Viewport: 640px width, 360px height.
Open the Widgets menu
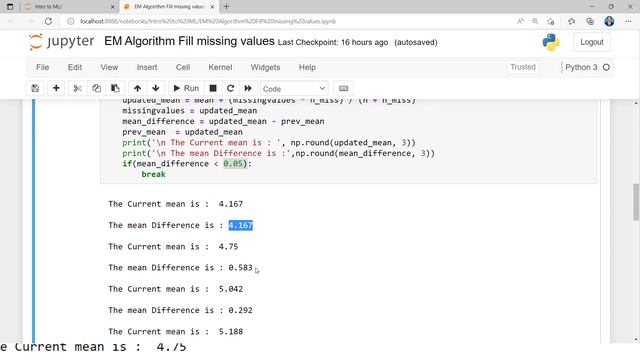point(265,67)
